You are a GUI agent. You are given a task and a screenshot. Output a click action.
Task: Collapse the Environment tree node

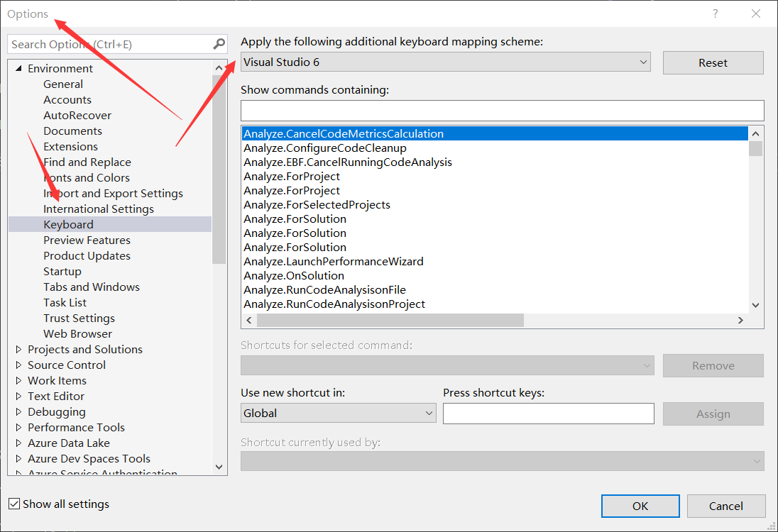[18, 68]
